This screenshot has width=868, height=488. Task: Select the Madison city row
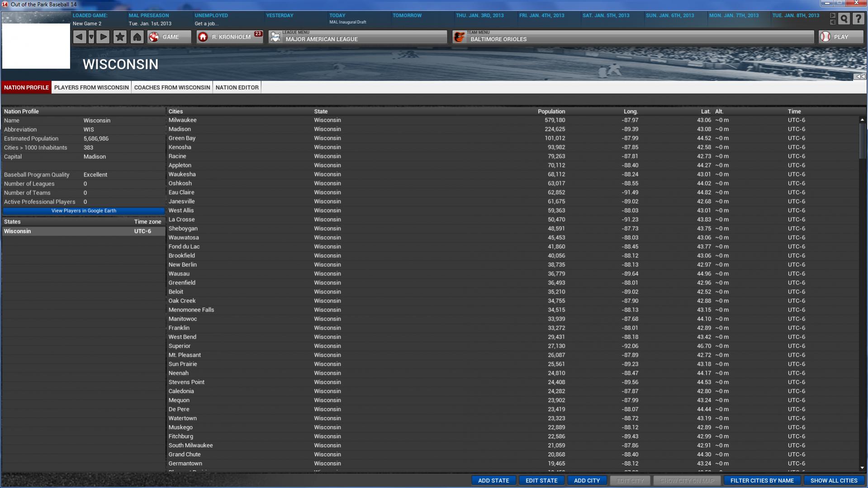tap(513, 129)
